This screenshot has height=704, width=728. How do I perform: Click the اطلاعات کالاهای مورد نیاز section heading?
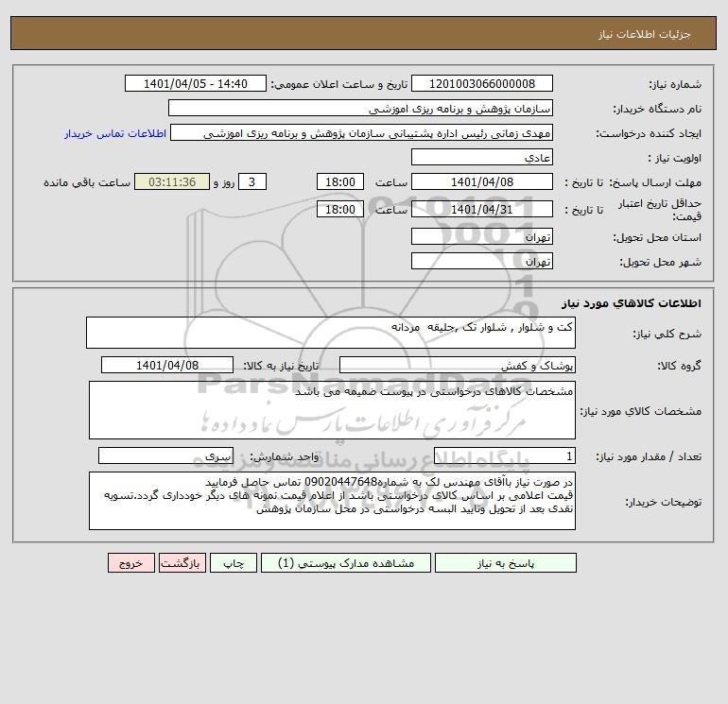click(x=632, y=303)
